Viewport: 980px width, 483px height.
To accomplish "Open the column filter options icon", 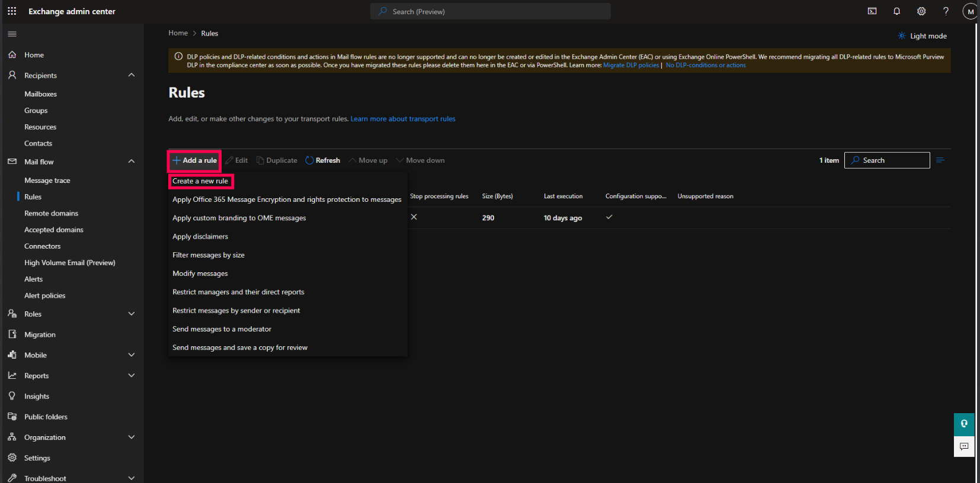I will point(940,160).
